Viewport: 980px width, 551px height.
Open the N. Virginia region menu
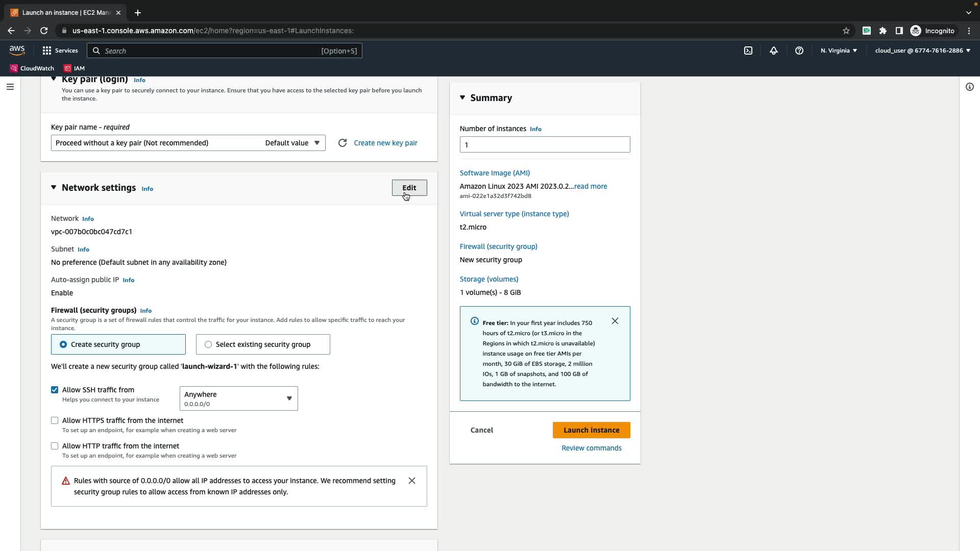coord(839,51)
